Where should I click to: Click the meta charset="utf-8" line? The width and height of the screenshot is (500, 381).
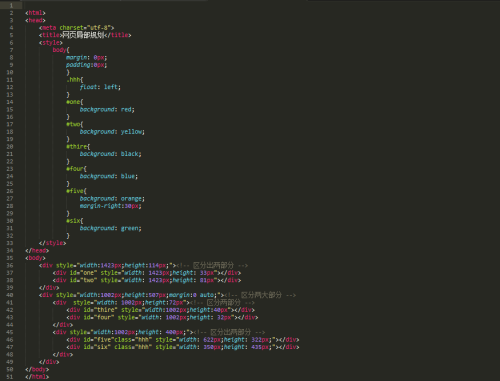point(76,28)
